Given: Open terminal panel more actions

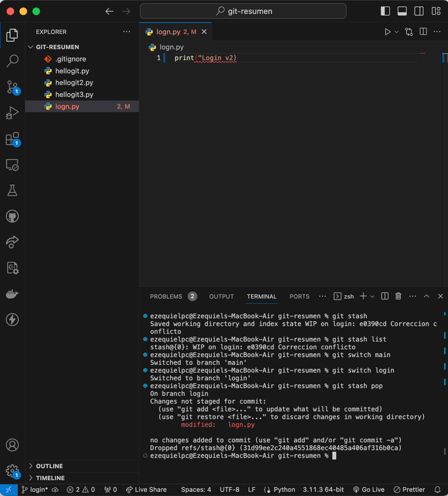Looking at the screenshot, I should (x=413, y=296).
